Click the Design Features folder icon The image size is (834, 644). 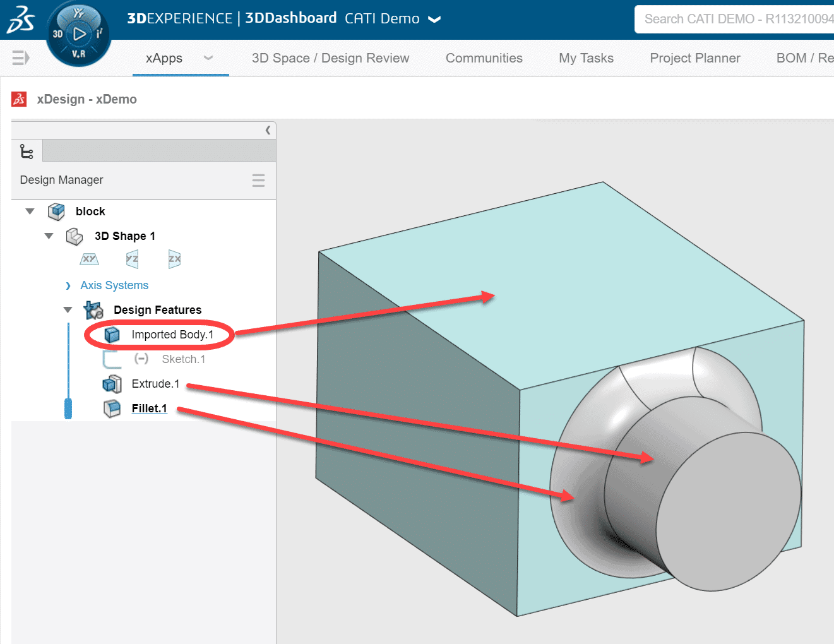tap(93, 310)
